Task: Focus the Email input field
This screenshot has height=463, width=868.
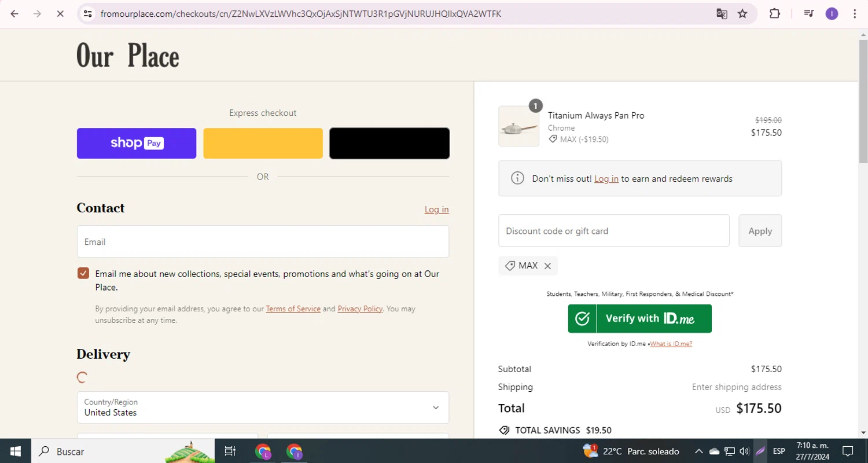Action: click(263, 241)
